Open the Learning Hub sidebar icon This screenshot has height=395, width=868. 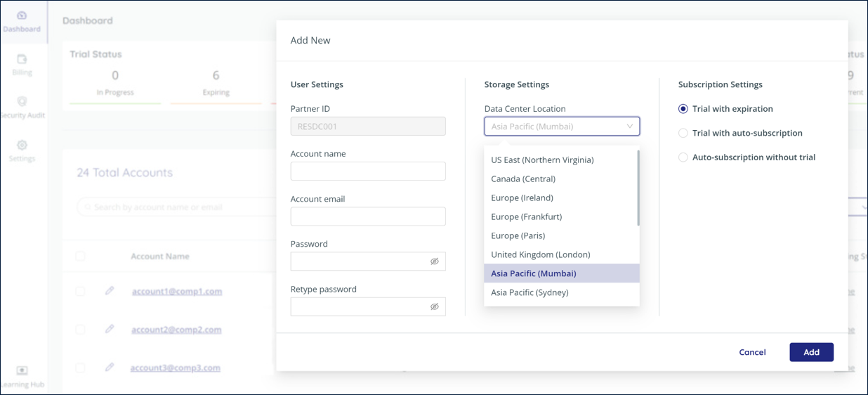pyautogui.click(x=22, y=371)
